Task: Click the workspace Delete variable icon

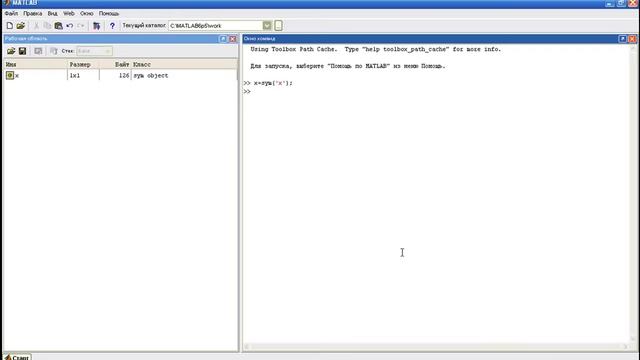Action: 53,51
